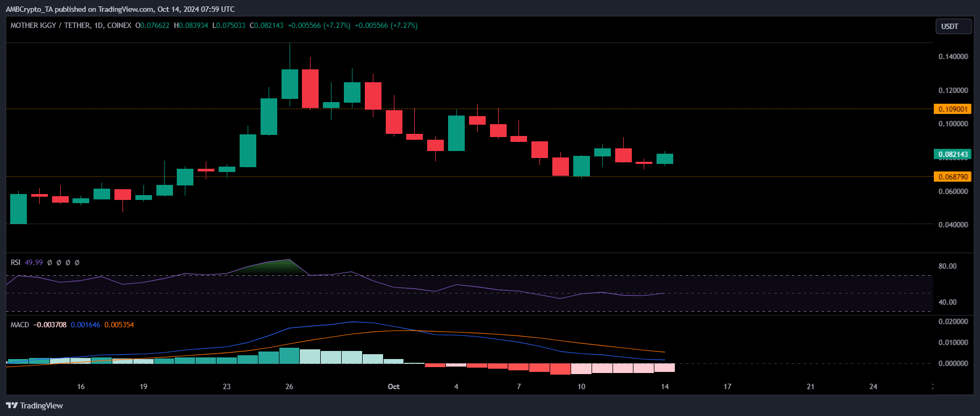Click the MACD signal value 0.005354
The width and height of the screenshot is (980, 416).
click(x=119, y=325)
